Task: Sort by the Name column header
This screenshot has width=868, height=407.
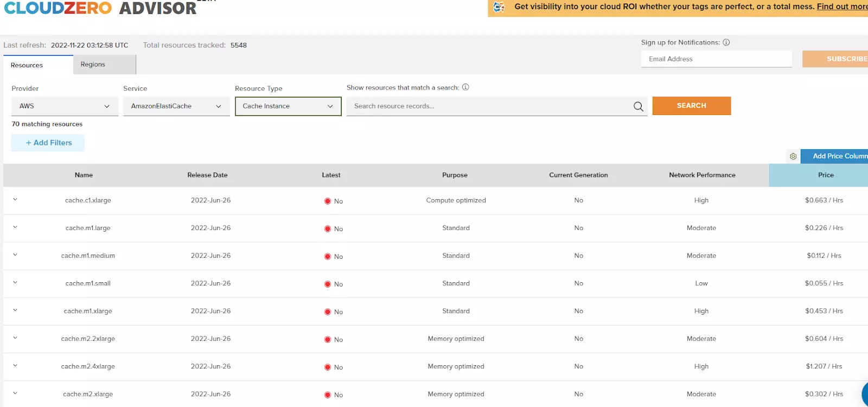Action: point(84,175)
